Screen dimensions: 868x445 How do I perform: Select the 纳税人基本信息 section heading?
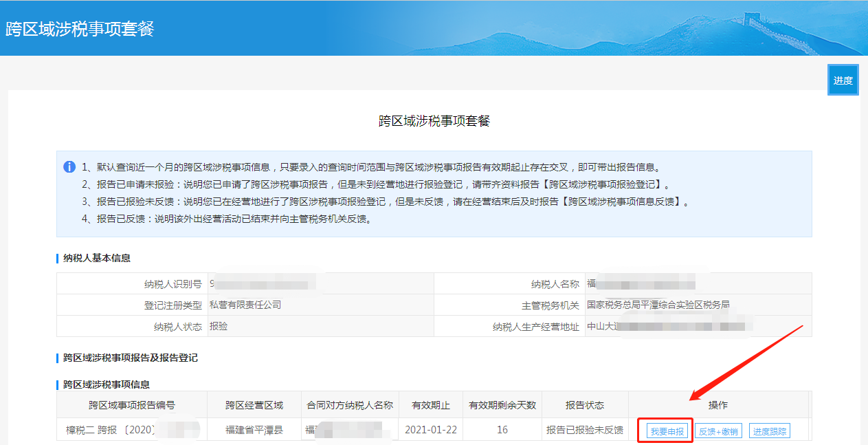pos(96,258)
